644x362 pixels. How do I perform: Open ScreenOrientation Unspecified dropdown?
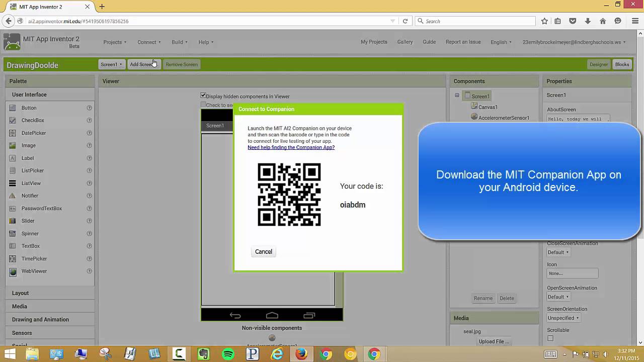point(563,318)
